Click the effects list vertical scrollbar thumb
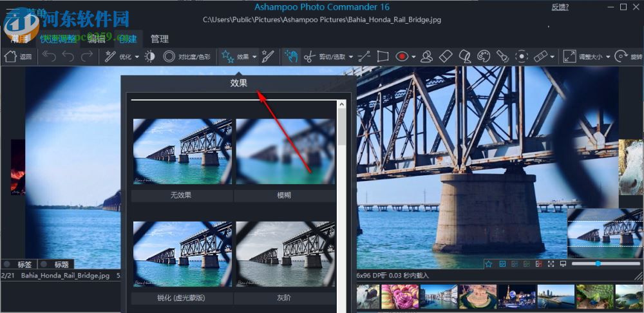The width and height of the screenshot is (644, 313). 342,126
